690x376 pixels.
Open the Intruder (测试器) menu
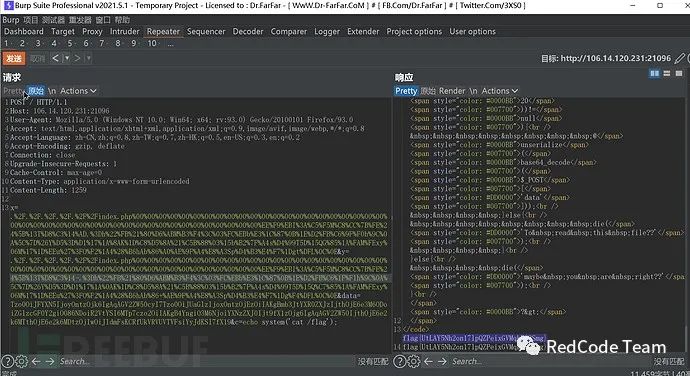click(54, 20)
